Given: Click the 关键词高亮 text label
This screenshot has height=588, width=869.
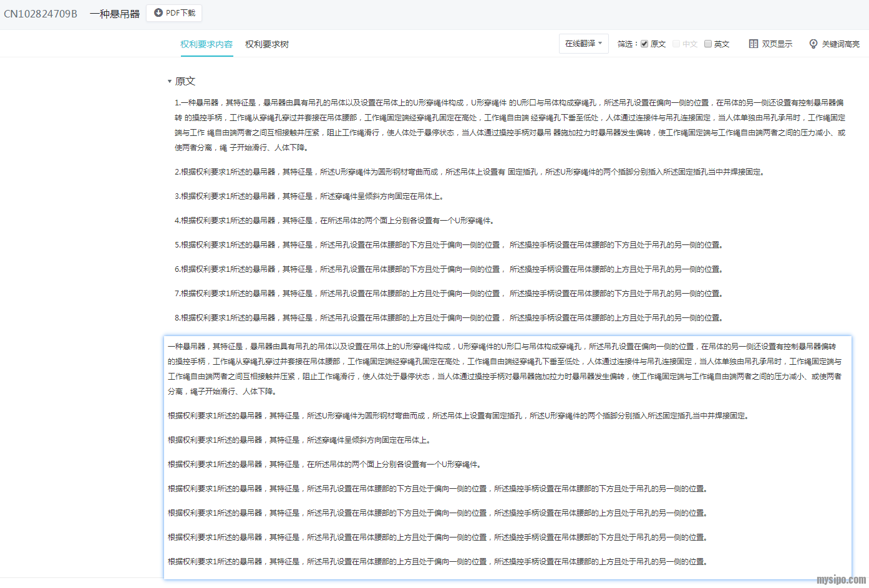Looking at the screenshot, I should (840, 44).
